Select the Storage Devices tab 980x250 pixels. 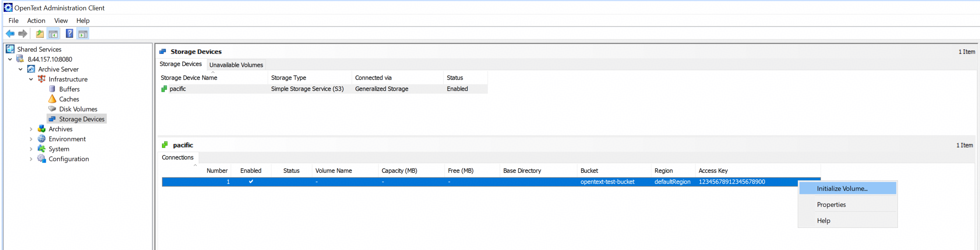point(181,64)
